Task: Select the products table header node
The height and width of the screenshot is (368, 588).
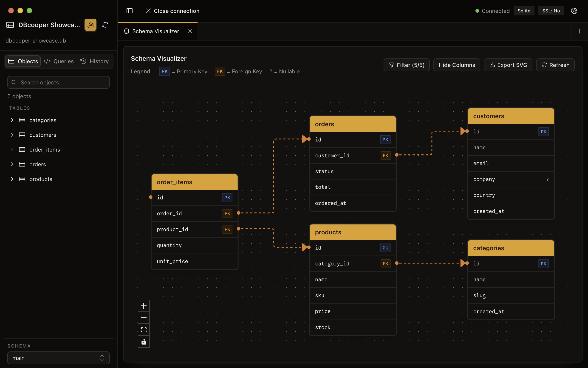Action: pyautogui.click(x=353, y=232)
